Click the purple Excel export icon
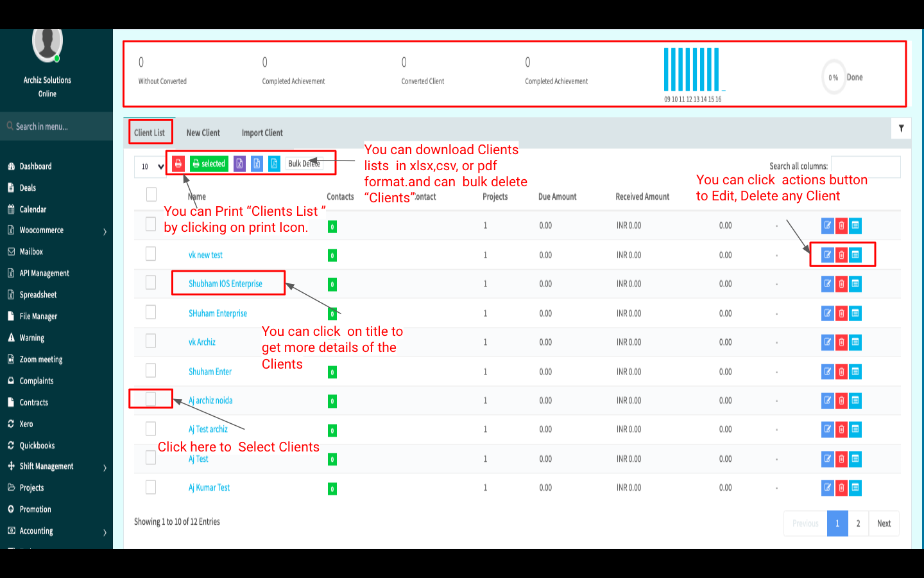Viewport: 924px width, 578px height. click(x=239, y=164)
